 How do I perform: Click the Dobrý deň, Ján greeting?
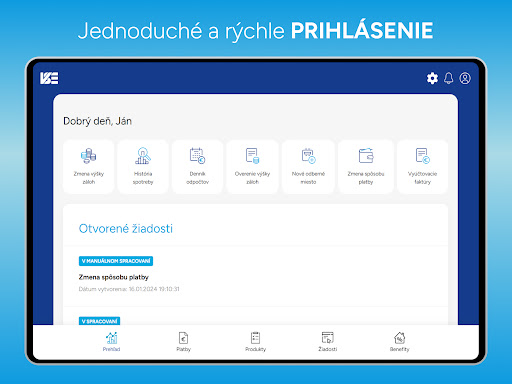(x=97, y=121)
